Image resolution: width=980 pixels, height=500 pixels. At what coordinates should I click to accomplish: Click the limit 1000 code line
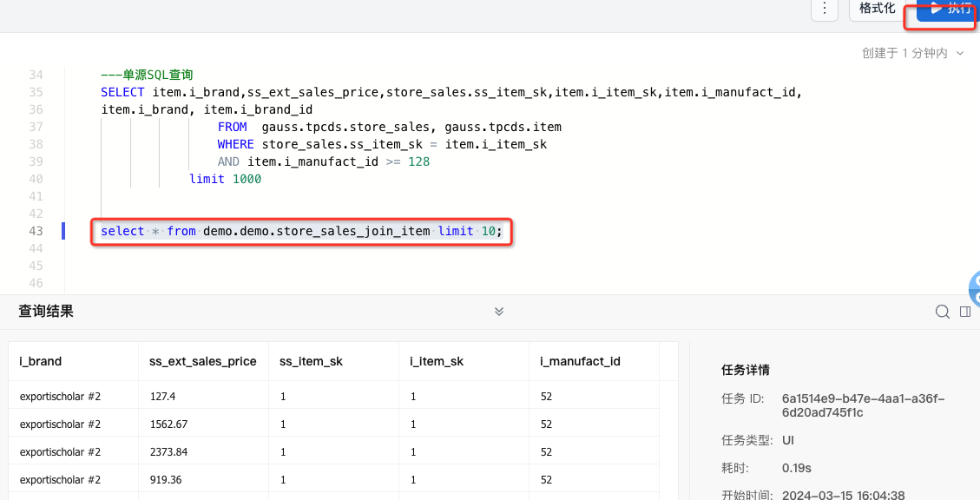(225, 179)
